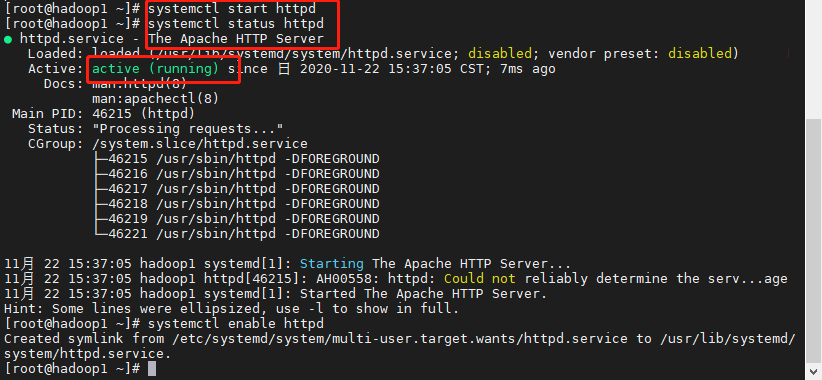Click the /system.slice/httpd.service CGroup path
The height and width of the screenshot is (380, 822).
pos(200,144)
